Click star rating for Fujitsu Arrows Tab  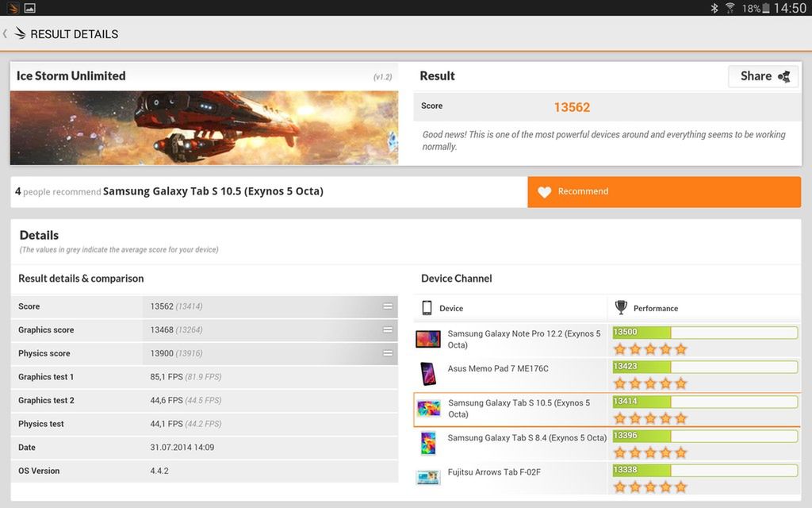(650, 487)
